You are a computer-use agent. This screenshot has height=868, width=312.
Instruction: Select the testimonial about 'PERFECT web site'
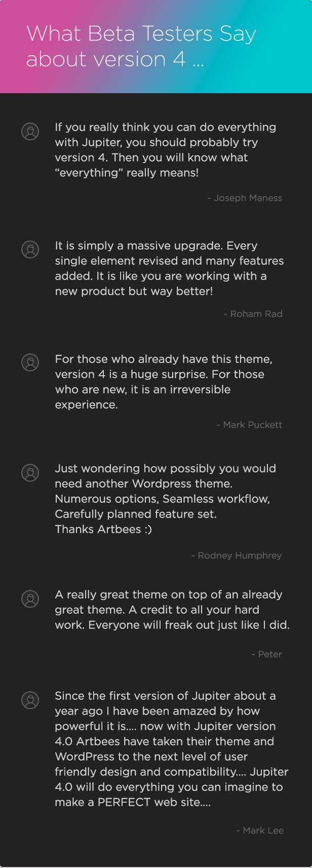(x=172, y=749)
